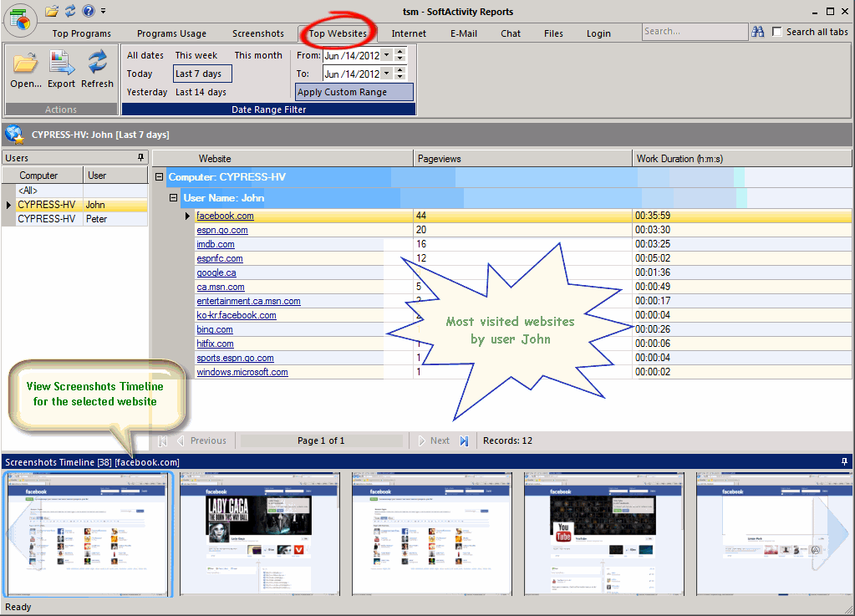This screenshot has width=855, height=616.
Task: Filter the report to This month
Action: 258,55
